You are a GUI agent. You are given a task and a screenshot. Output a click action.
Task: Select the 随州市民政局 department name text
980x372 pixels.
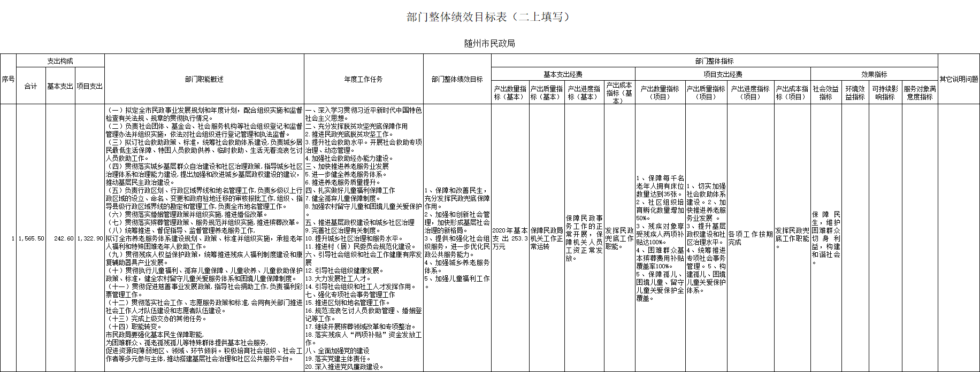click(x=489, y=43)
